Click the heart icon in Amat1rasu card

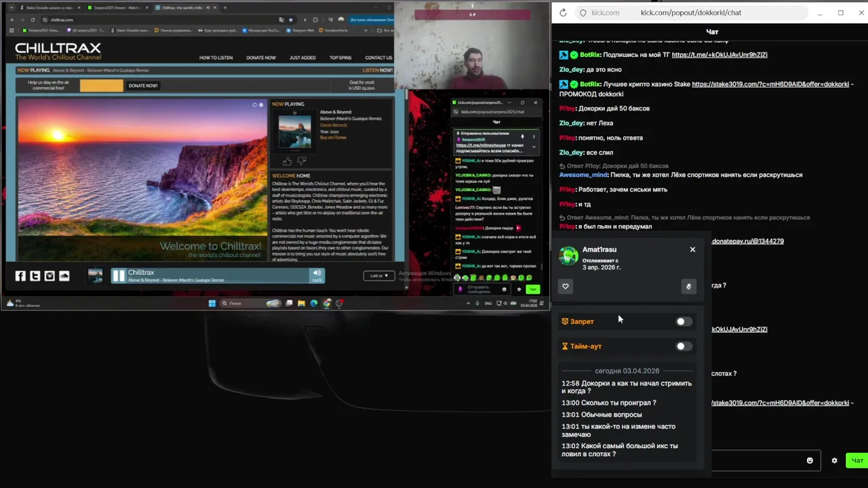point(566,286)
